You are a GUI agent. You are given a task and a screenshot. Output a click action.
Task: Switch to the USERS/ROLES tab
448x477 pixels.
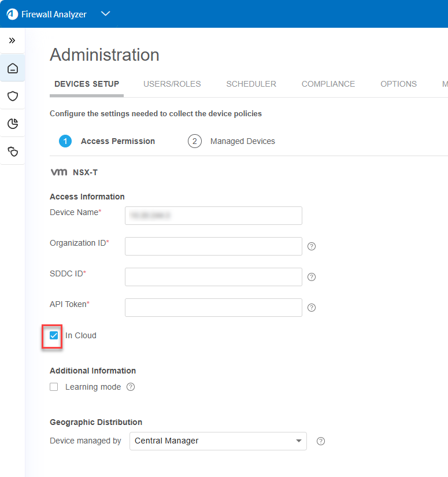coord(172,84)
